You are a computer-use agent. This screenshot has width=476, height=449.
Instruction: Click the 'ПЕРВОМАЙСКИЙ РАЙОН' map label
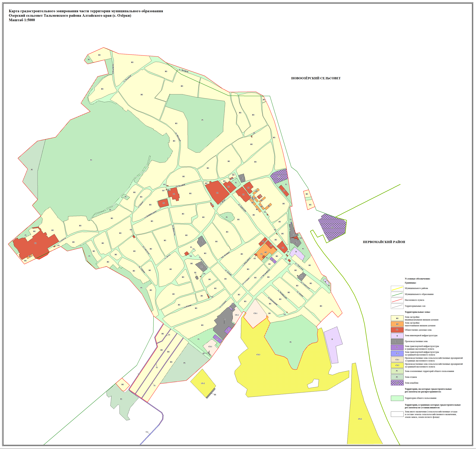[x=384, y=242]
